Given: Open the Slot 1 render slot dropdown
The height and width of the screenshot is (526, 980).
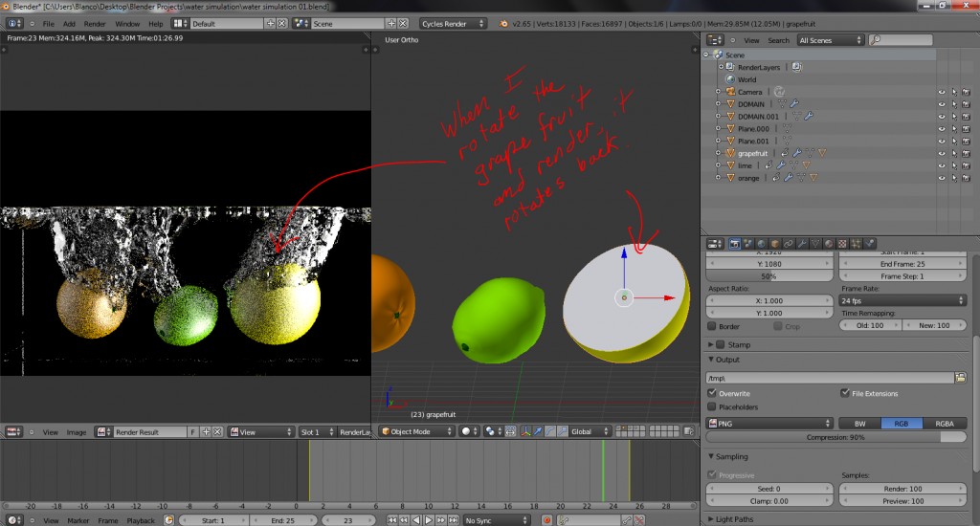Looking at the screenshot, I should click(316, 431).
